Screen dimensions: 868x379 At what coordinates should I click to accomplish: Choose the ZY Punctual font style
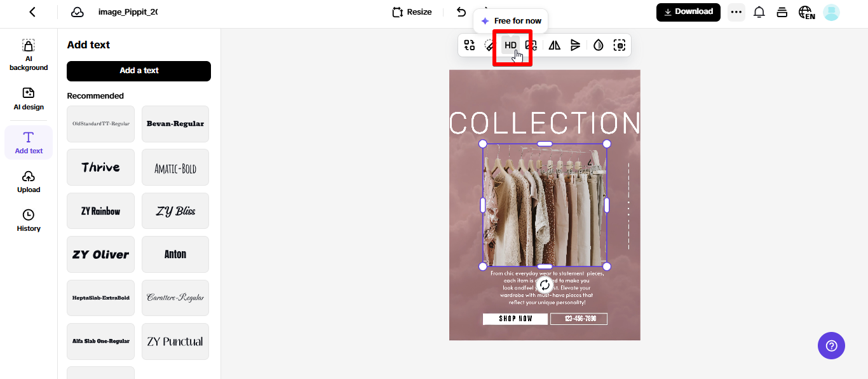coord(175,341)
